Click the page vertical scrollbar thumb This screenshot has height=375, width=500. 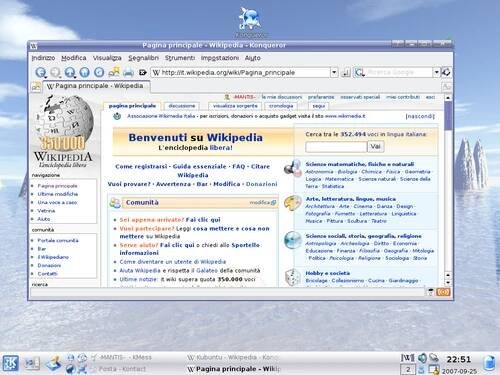click(448, 115)
